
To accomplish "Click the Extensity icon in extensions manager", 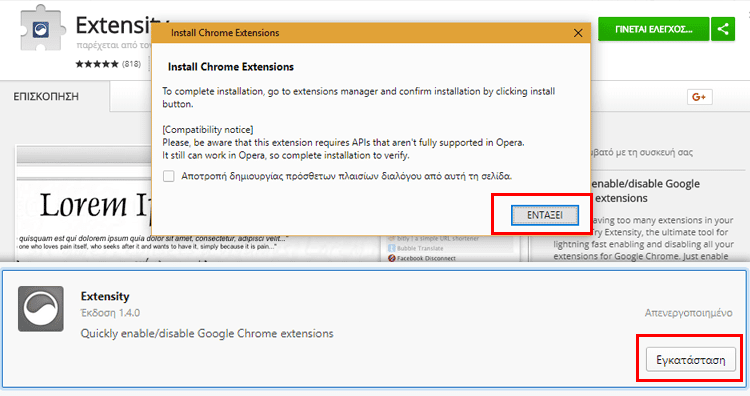I will 41,309.
